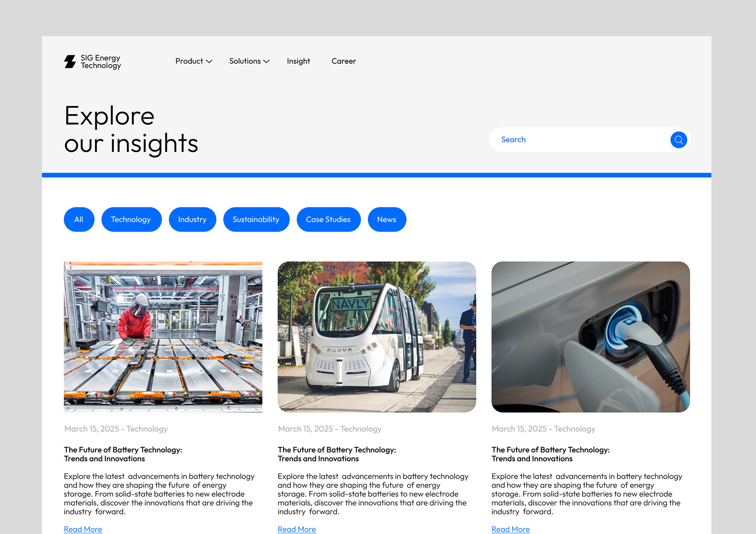Filter insights by Technology

click(131, 219)
